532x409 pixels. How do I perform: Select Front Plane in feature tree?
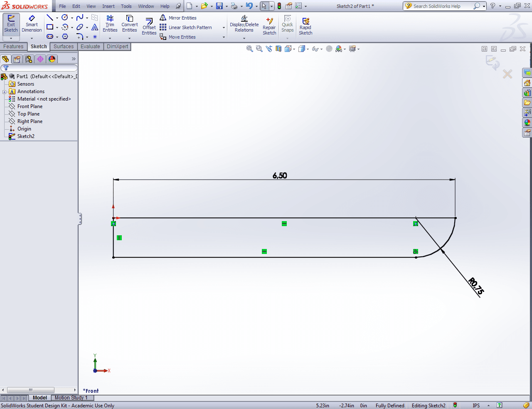pyautogui.click(x=30, y=106)
